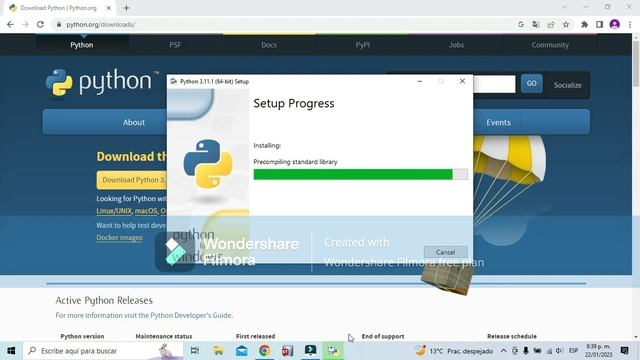This screenshot has width=640, height=360.
Task: Click the Google icon in the address bar
Action: (521, 24)
